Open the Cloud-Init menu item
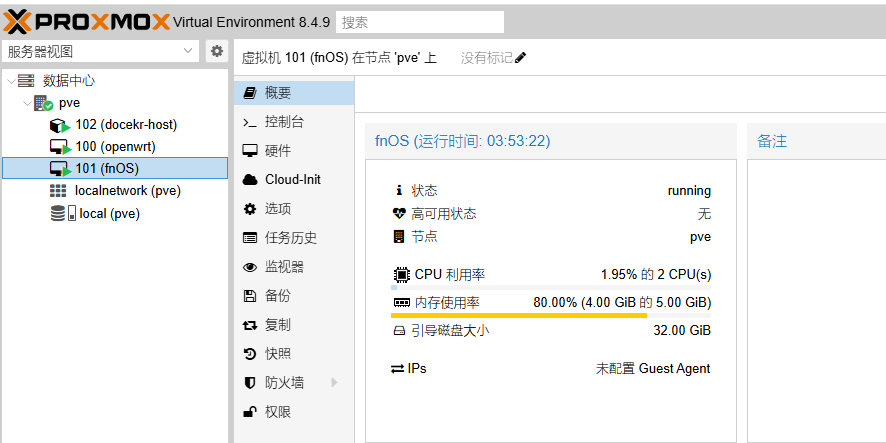The width and height of the screenshot is (886, 443). pos(292,180)
